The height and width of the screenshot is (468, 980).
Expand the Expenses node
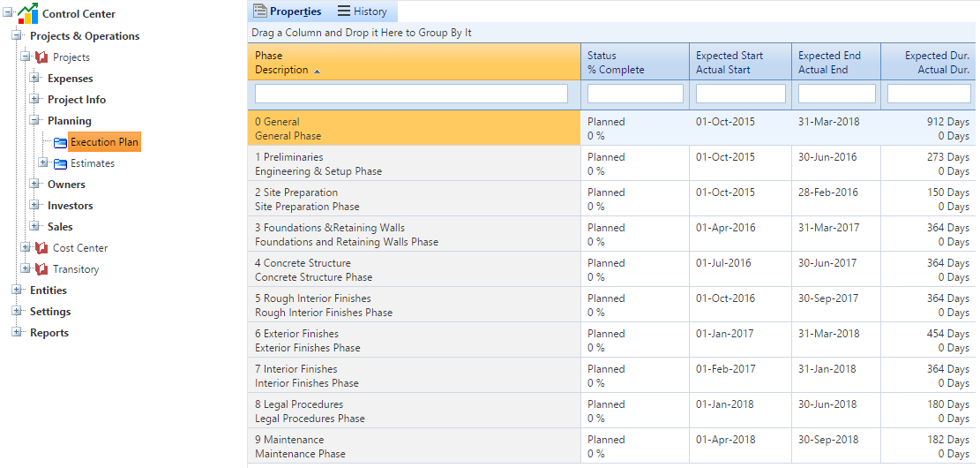click(34, 79)
